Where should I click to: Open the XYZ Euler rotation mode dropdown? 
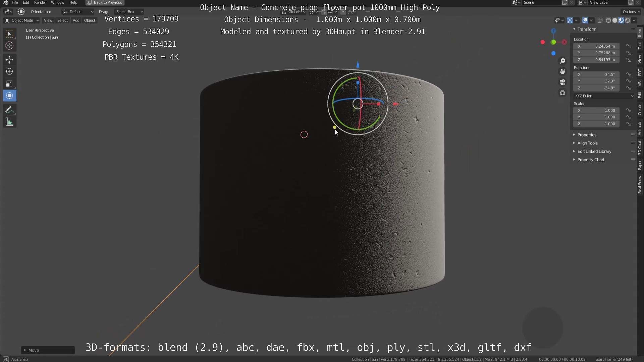coord(604,96)
